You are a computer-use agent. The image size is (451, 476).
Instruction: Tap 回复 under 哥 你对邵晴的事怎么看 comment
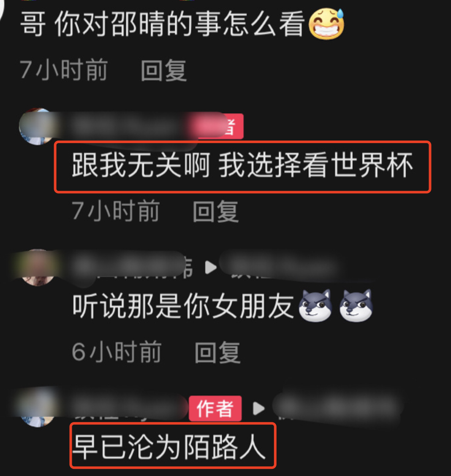(x=163, y=70)
